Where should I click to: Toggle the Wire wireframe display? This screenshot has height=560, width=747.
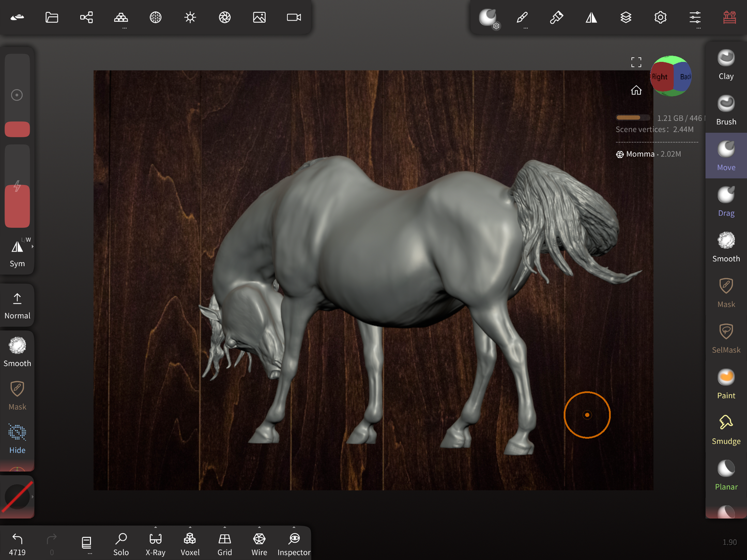259,544
